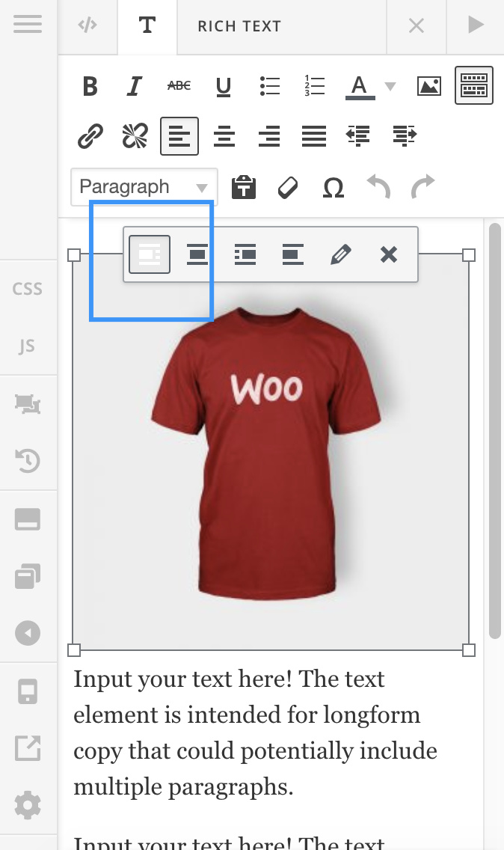Apply strikethrough to text
Image resolution: width=504 pixels, height=850 pixels.
pyautogui.click(x=179, y=87)
